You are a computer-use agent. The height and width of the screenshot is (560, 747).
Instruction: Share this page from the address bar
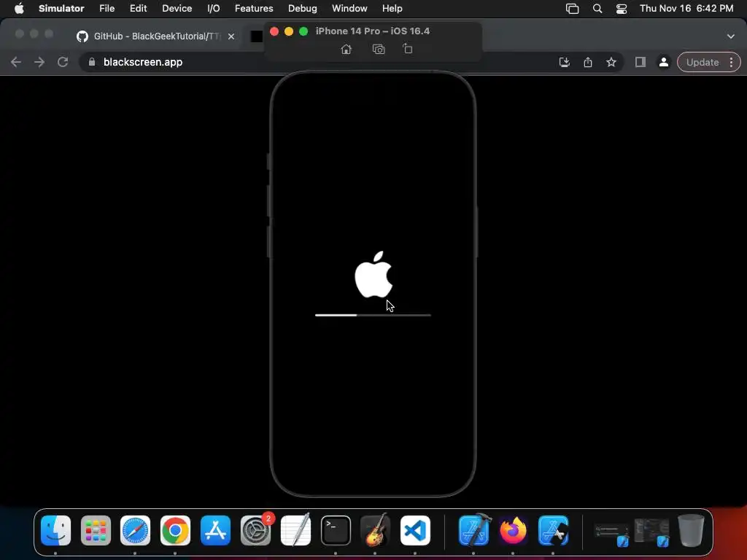click(588, 62)
